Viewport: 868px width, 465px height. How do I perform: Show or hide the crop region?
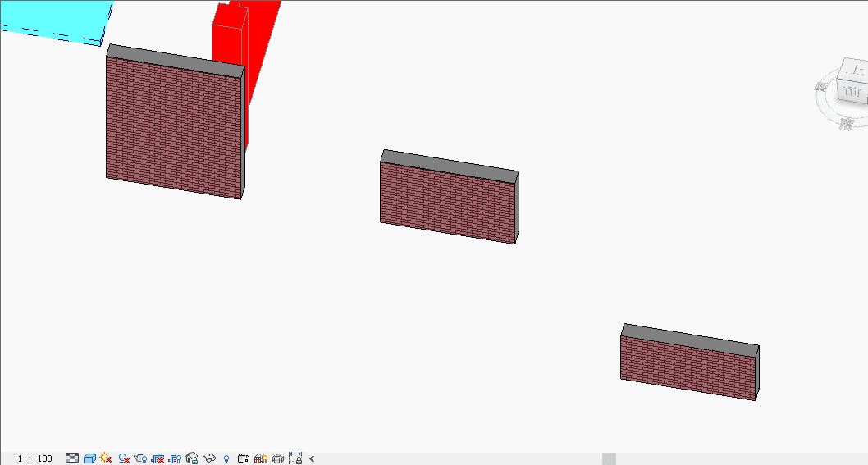tap(175, 458)
